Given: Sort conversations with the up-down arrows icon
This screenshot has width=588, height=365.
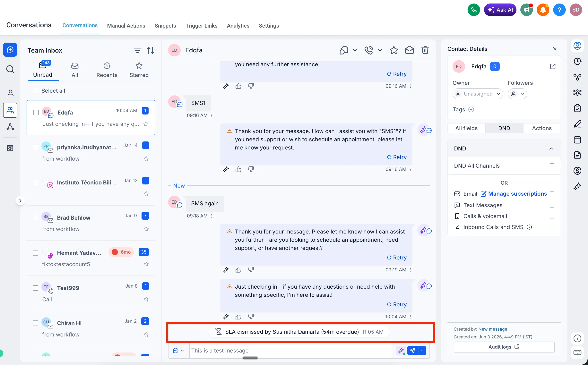Looking at the screenshot, I should [x=151, y=50].
